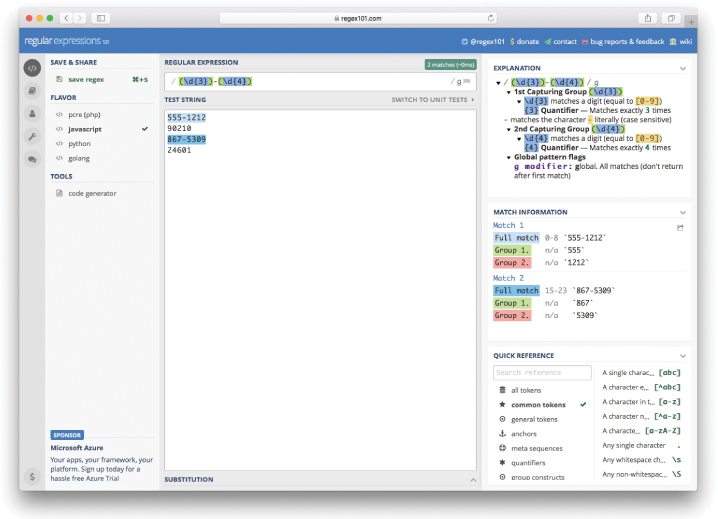Viewport: 718px width, 519px height.
Task: Select quantifiers in quick reference list
Action: tap(528, 463)
